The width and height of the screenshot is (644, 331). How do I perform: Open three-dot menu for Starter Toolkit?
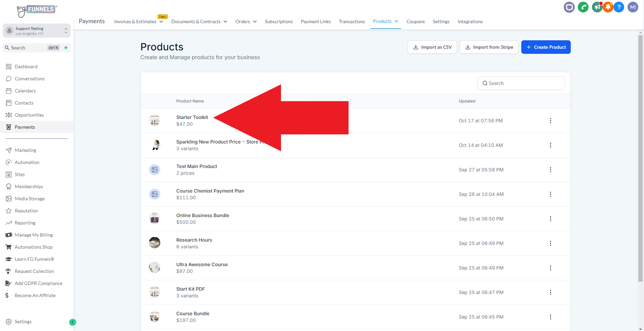(551, 121)
